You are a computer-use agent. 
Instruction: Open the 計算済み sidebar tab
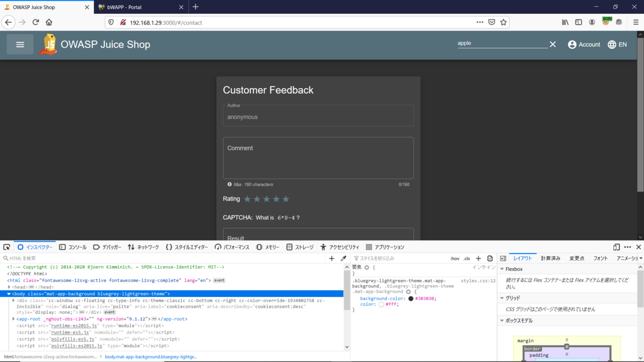(x=551, y=258)
